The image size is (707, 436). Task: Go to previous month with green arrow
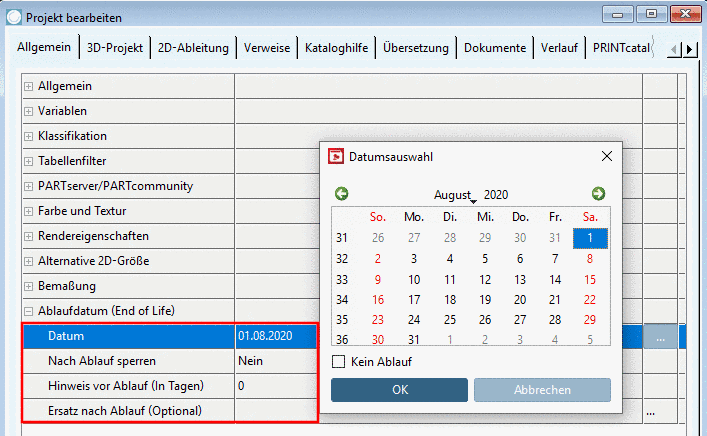pos(342,194)
